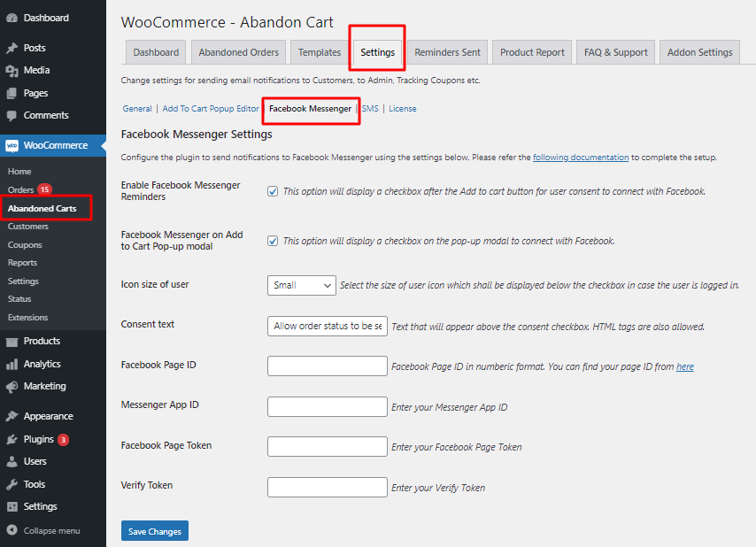Click the Posts pushpin icon
The width and height of the screenshot is (756, 547).
(12, 48)
